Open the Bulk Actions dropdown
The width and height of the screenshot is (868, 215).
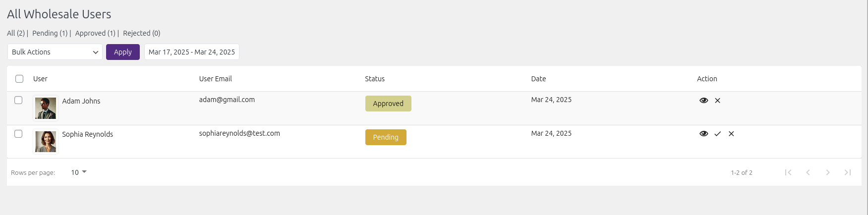tap(55, 52)
